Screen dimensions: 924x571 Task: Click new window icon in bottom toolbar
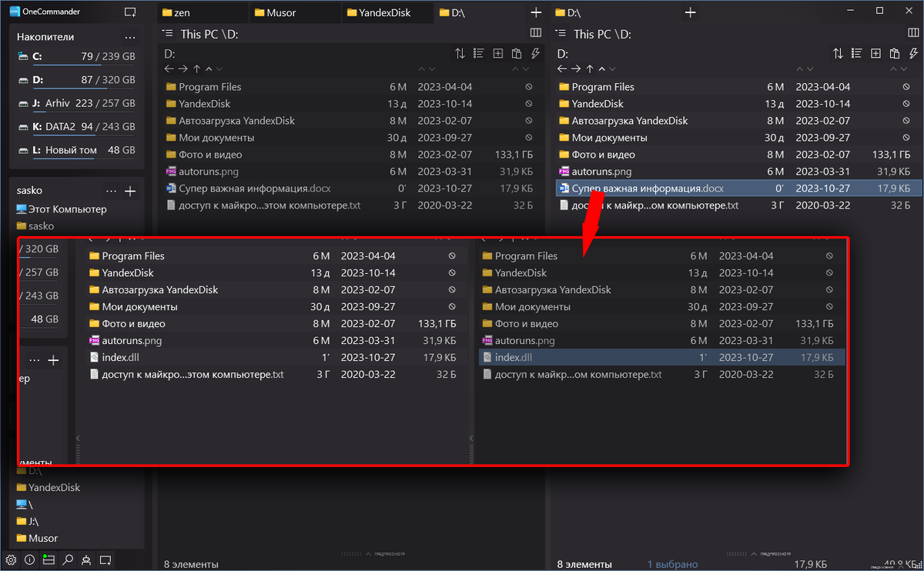105,559
